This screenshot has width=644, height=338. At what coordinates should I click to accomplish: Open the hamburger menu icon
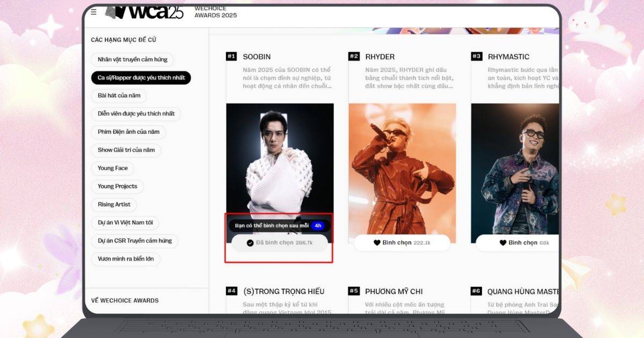pos(94,11)
